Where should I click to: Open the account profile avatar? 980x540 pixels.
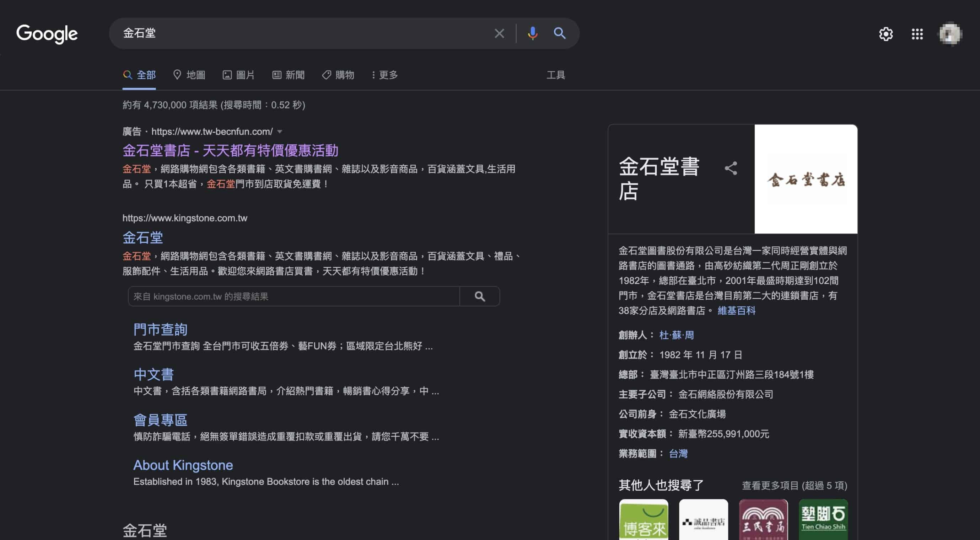[950, 34]
